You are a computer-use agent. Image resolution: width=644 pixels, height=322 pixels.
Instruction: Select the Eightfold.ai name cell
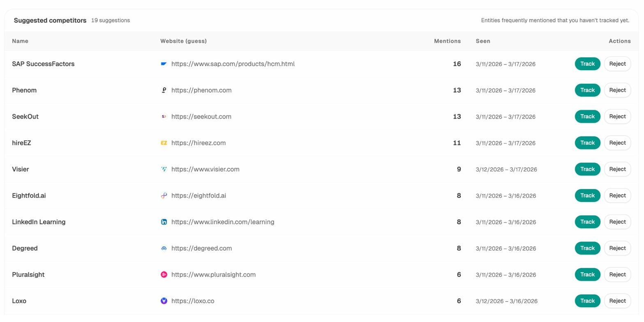[x=29, y=195]
